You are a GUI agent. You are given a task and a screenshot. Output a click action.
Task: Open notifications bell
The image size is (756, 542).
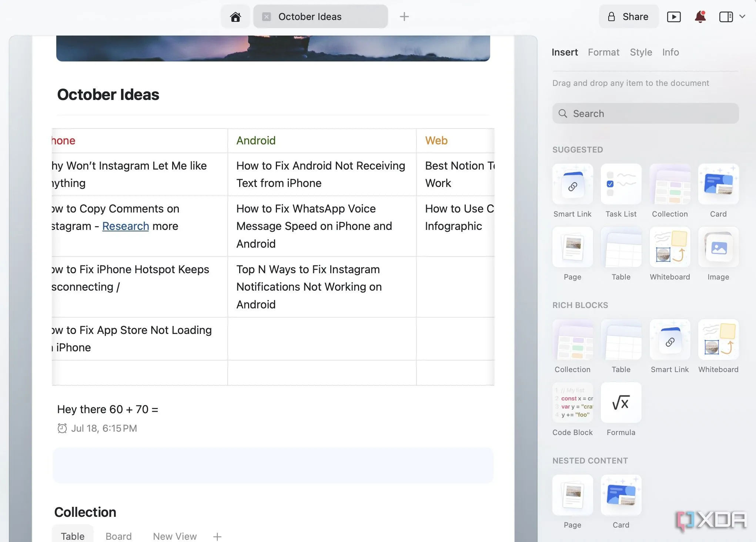coord(700,17)
